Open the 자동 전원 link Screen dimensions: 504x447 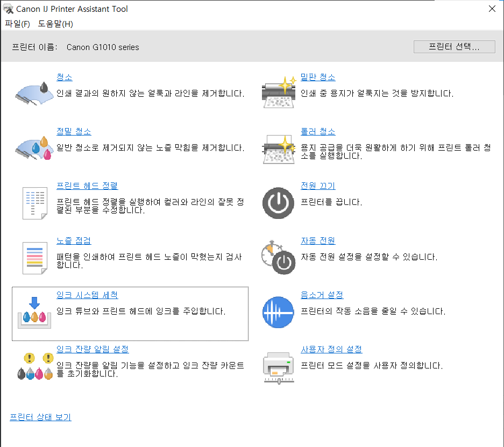(318, 240)
